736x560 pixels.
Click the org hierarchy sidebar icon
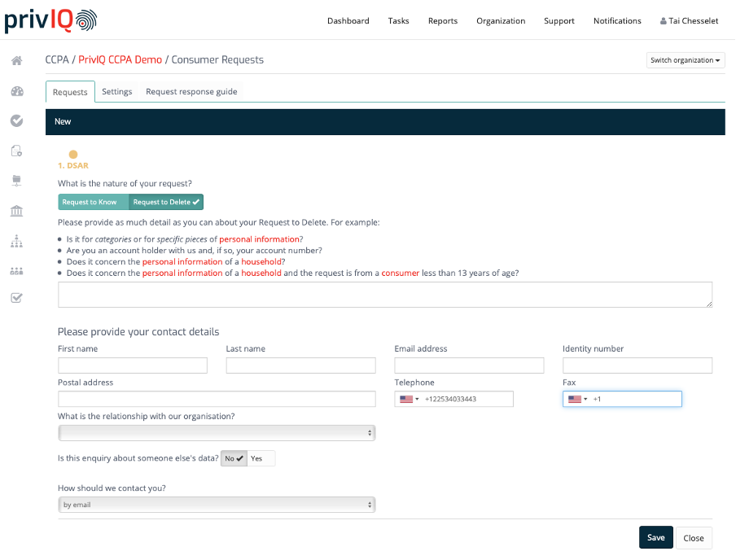[x=17, y=241]
